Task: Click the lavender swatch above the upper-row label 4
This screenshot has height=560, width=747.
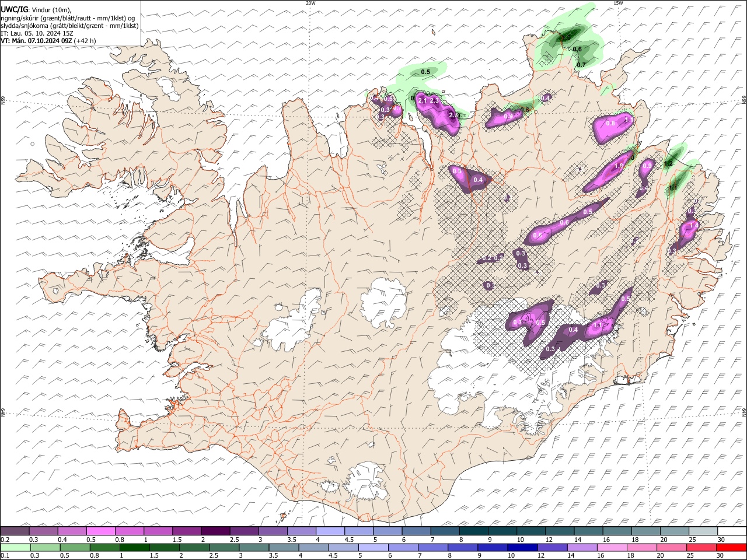Action: 330,531
